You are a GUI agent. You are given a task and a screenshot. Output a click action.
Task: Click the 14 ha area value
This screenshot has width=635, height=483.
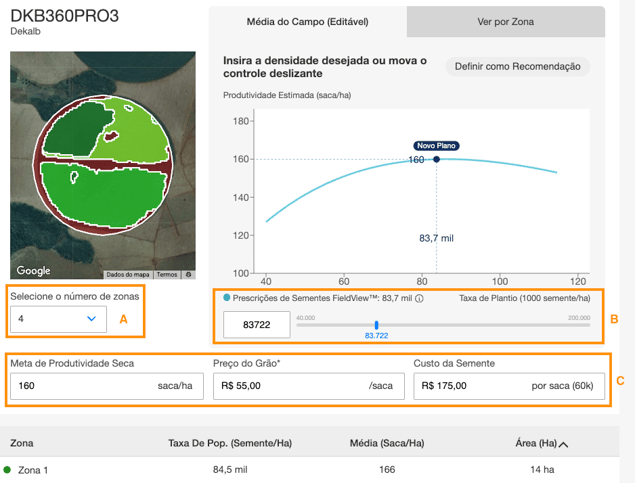542,470
